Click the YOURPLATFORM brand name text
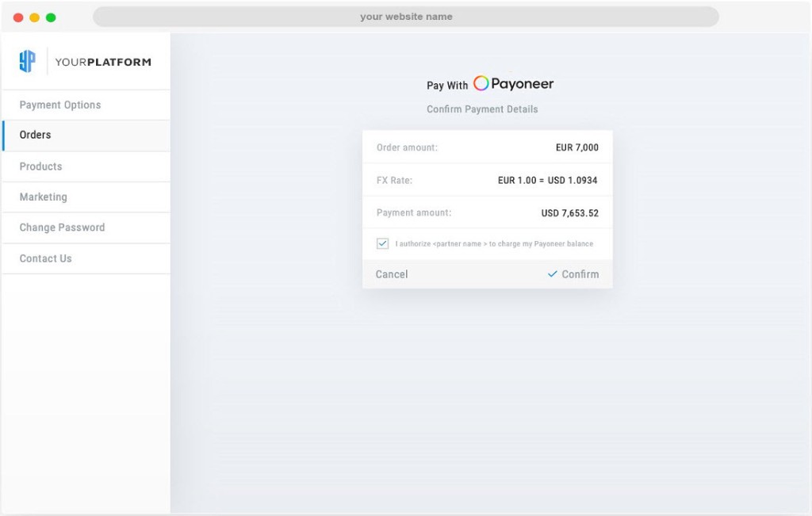 (x=103, y=62)
